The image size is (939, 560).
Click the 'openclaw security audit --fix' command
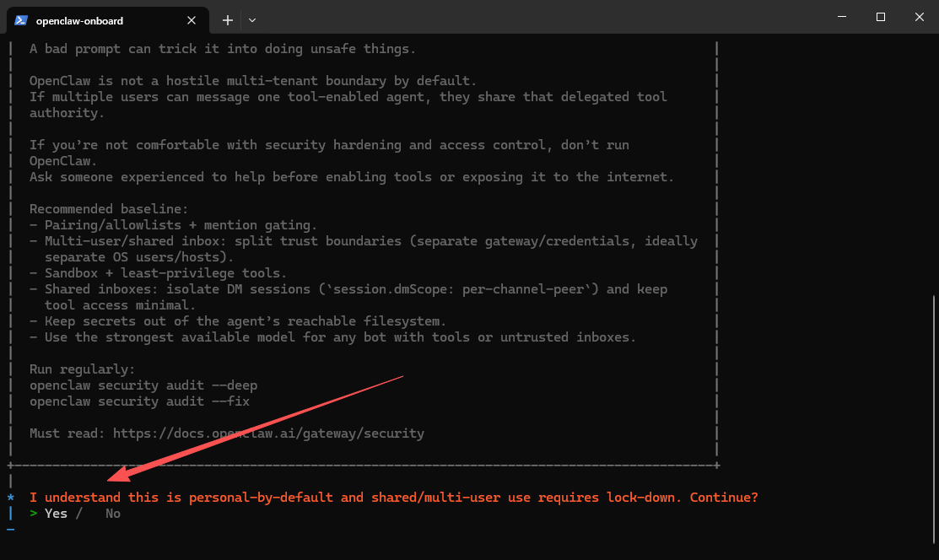pyautogui.click(x=139, y=401)
